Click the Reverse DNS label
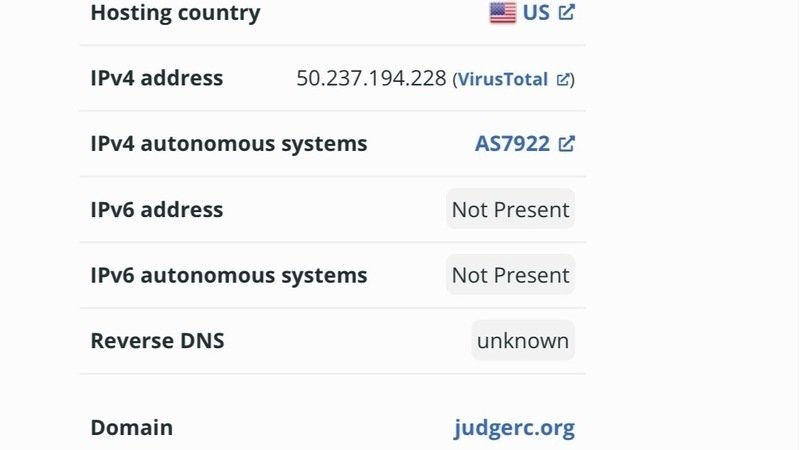Image resolution: width=800 pixels, height=450 pixels. pos(158,341)
